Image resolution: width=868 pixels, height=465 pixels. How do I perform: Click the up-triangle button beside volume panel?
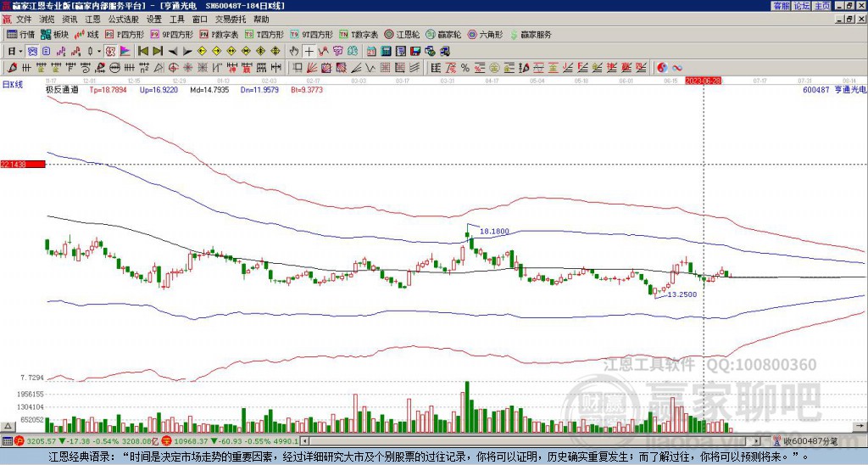pyautogui.click(x=8, y=426)
